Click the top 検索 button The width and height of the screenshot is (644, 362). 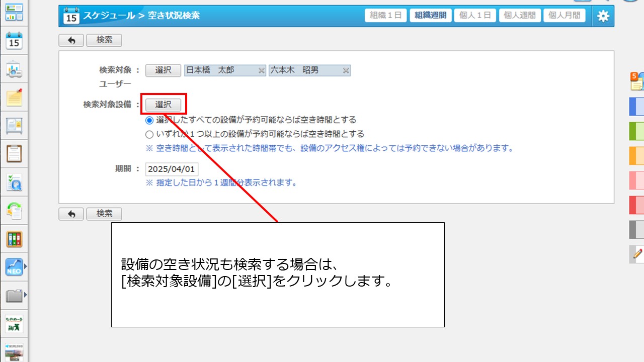(104, 40)
